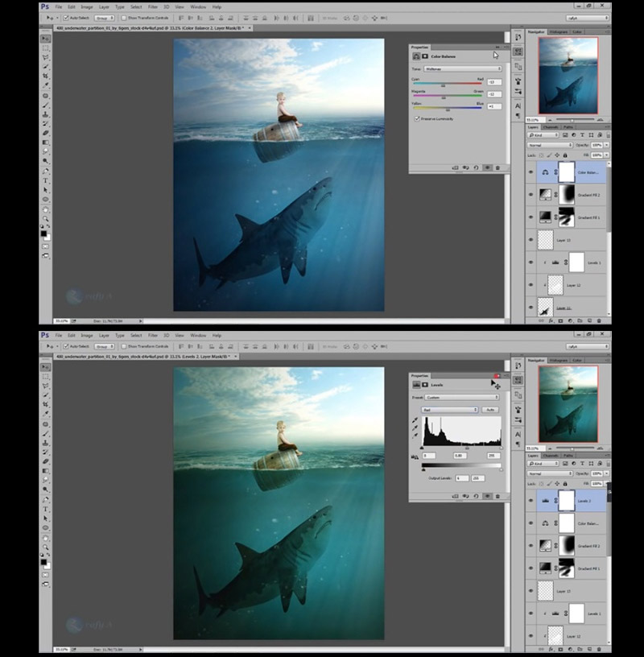Image resolution: width=644 pixels, height=657 pixels.
Task: Select the Zoom tool in the Color Balance window
Action: [45, 219]
